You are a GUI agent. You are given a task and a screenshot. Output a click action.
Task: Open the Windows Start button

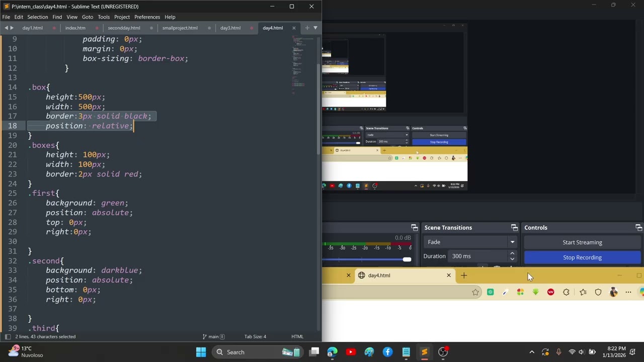pos(201,352)
